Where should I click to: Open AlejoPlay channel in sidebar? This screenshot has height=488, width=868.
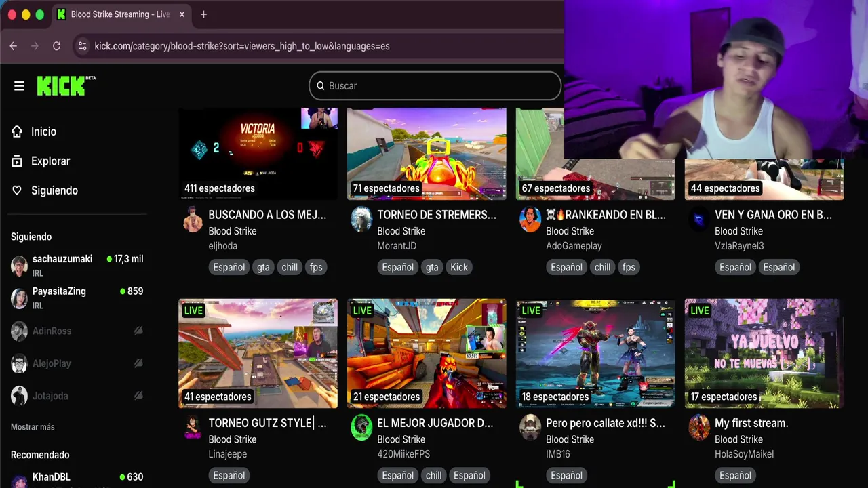(x=77, y=363)
